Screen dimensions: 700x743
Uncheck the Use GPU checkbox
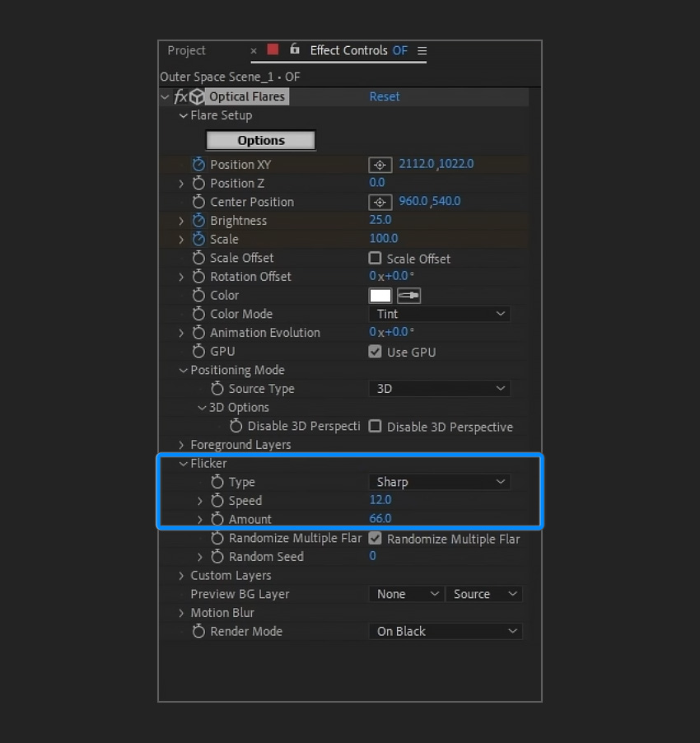pos(375,352)
